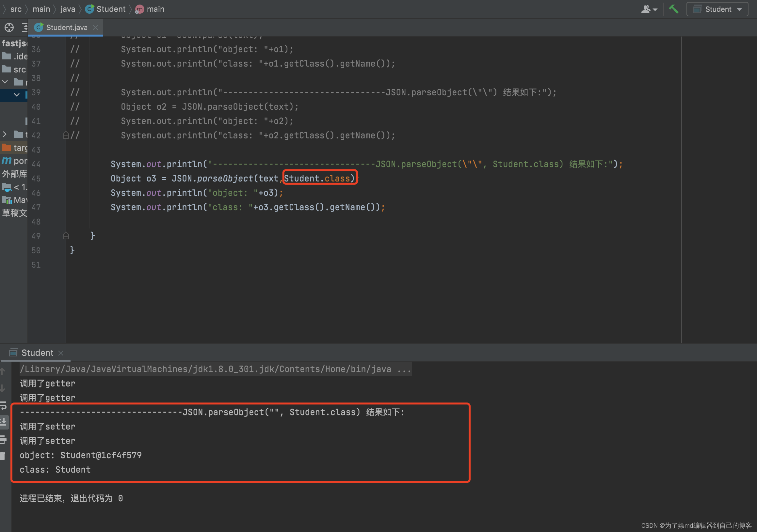Select the orange target folder
This screenshot has height=532, width=757.
(x=14, y=148)
